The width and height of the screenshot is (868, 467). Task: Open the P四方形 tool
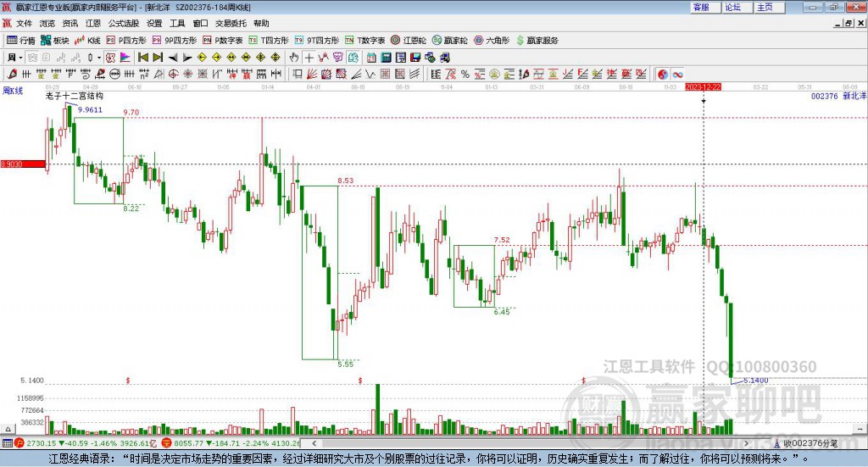126,41
